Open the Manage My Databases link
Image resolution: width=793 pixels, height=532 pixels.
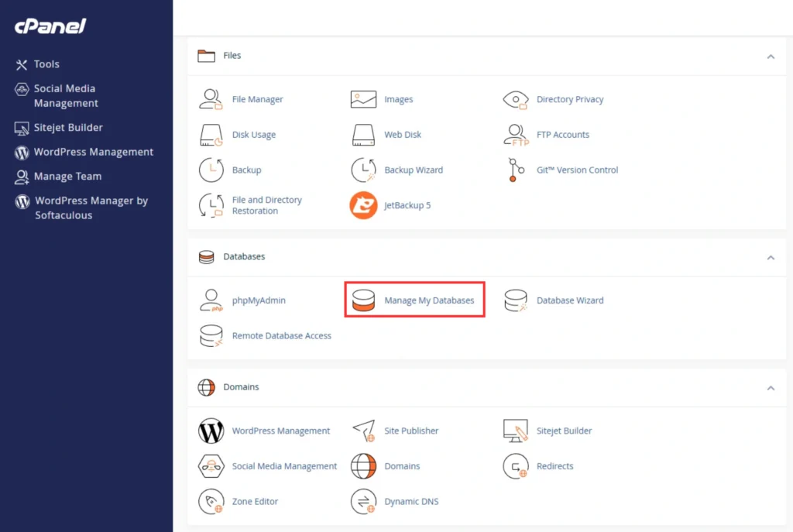pyautogui.click(x=429, y=300)
